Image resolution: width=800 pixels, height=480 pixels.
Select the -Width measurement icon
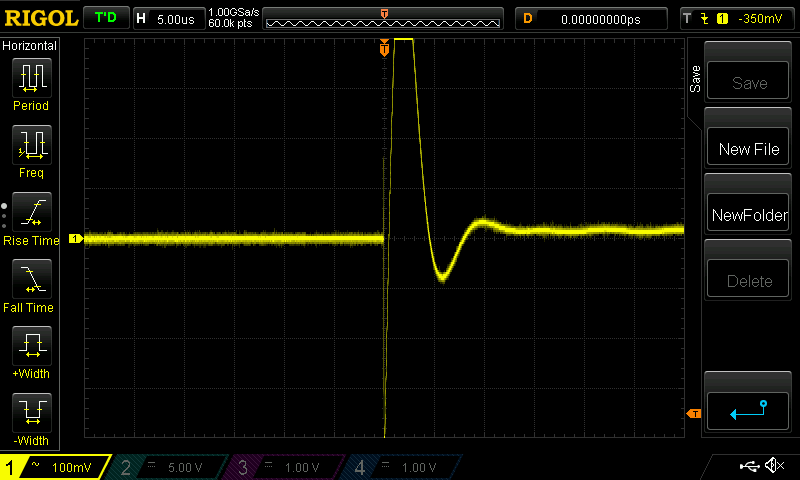point(32,413)
